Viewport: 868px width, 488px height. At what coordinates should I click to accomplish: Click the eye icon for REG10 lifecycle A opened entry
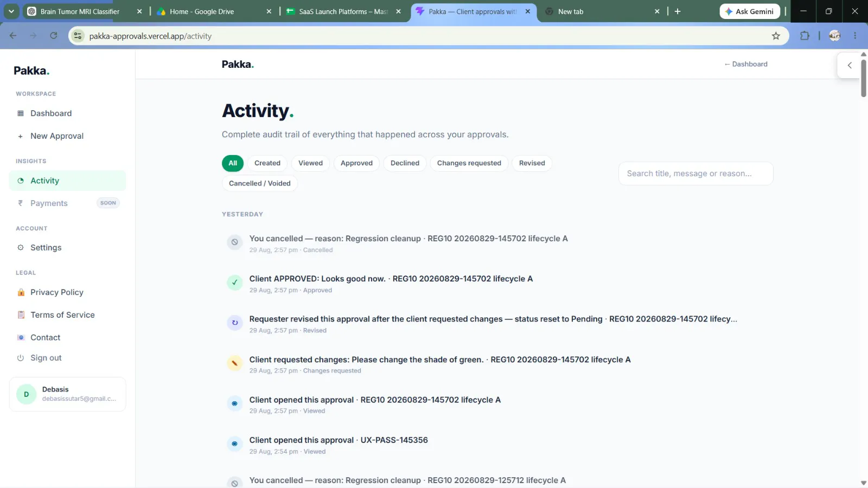[x=234, y=403]
